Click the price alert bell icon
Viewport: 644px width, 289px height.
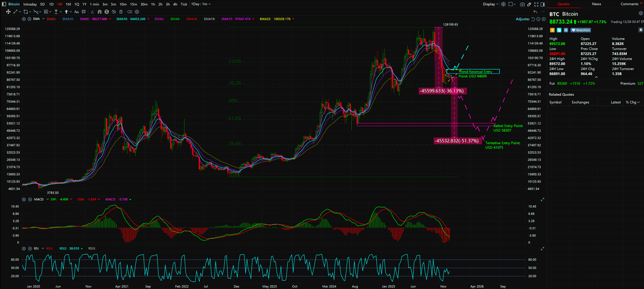point(641,30)
